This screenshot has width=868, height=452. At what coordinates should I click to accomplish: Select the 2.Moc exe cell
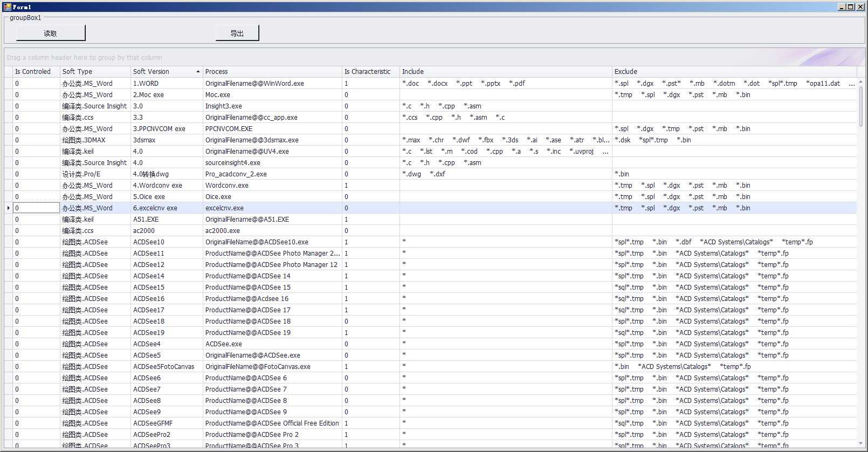pos(167,94)
